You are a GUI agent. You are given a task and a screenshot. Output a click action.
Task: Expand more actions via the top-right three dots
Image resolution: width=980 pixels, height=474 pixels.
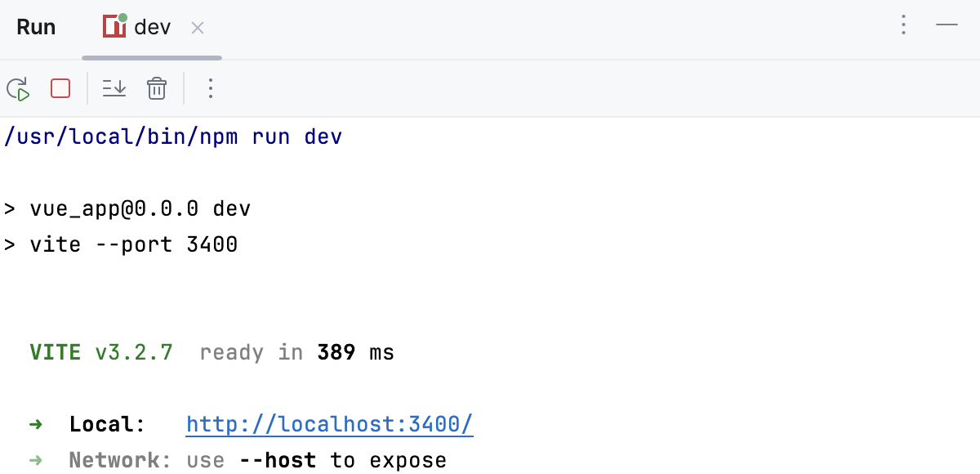point(903,25)
